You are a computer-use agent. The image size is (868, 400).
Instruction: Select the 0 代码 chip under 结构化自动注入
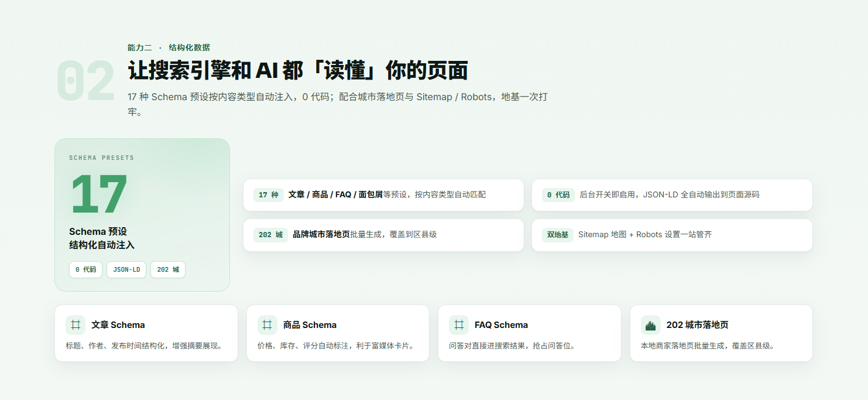(x=85, y=270)
